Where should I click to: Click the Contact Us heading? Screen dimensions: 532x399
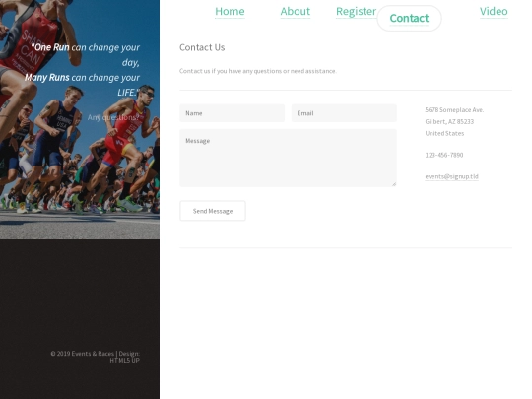point(202,47)
